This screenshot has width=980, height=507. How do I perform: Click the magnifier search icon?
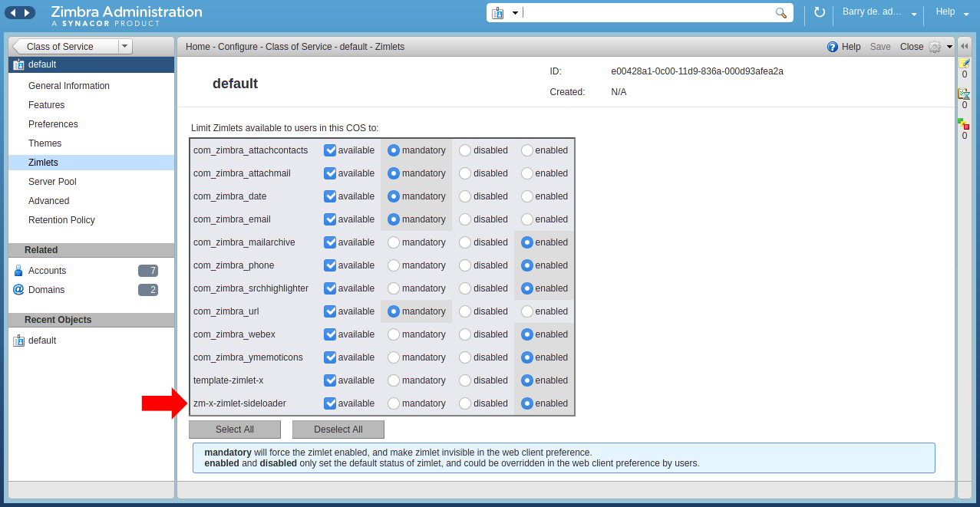tap(781, 13)
